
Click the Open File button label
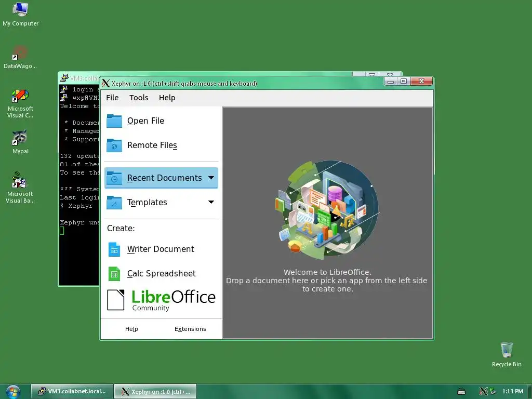(x=145, y=121)
